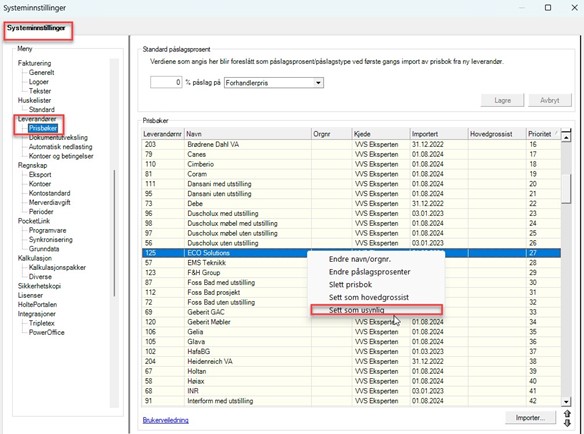
Task: Open Programvare under PocketLink
Action: (x=47, y=230)
